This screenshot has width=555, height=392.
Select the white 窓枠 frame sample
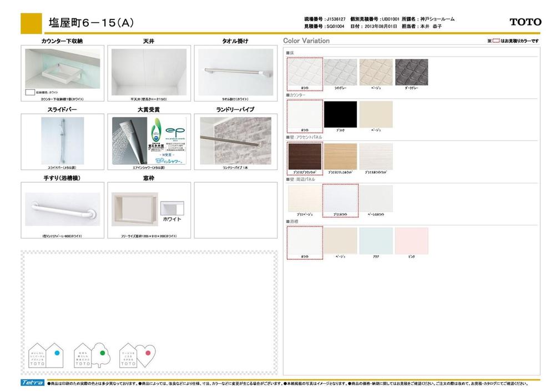pyautogui.click(x=171, y=210)
